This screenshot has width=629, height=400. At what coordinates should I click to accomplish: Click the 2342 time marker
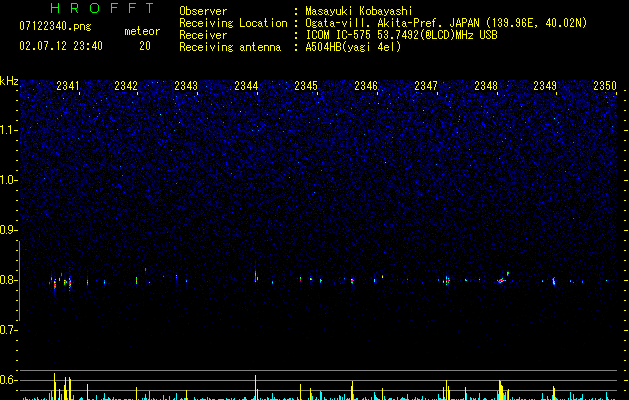click(x=126, y=86)
